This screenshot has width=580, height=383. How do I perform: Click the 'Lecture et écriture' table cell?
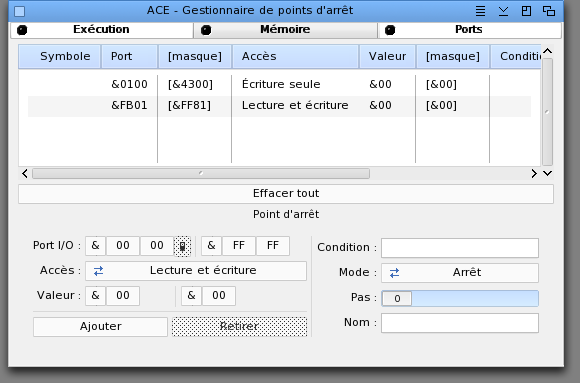tap(295, 105)
